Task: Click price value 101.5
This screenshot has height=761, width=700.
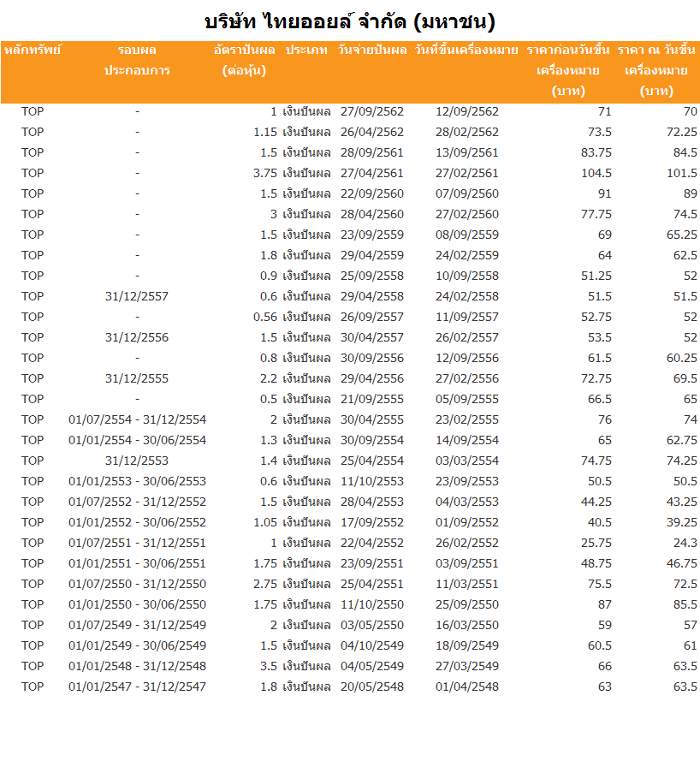Action: 681,173
